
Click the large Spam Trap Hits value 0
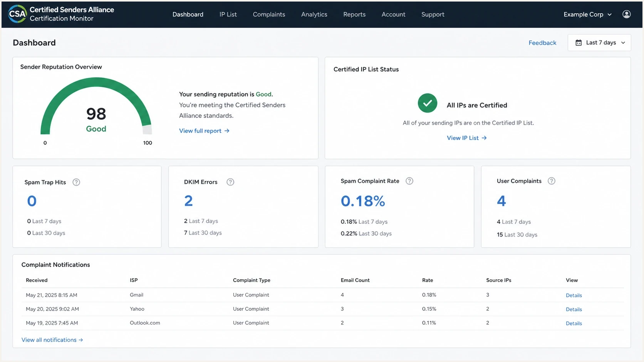(32, 201)
